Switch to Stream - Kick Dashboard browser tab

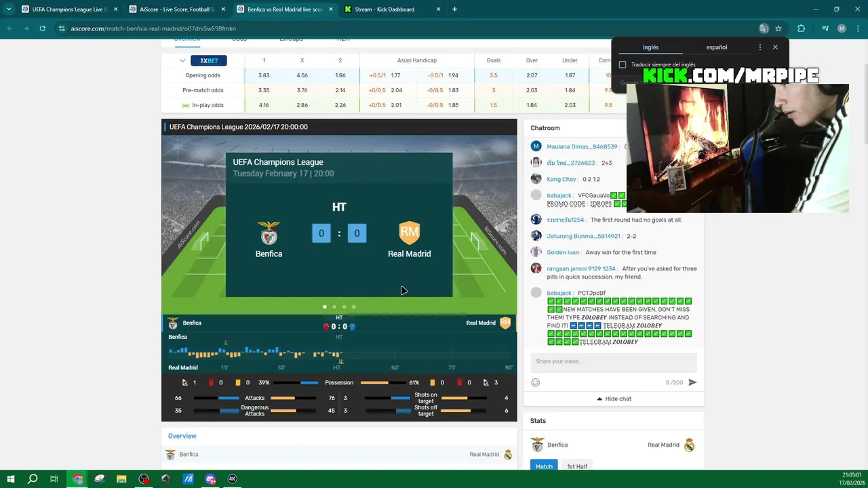click(392, 9)
